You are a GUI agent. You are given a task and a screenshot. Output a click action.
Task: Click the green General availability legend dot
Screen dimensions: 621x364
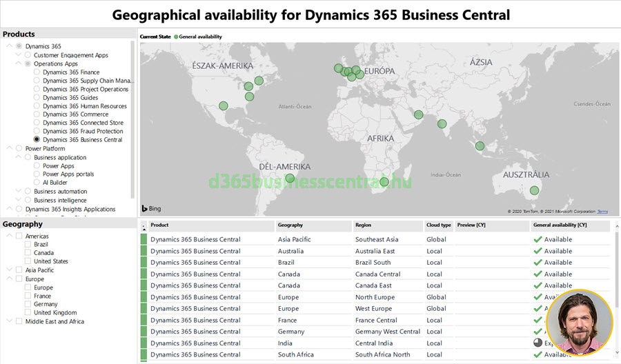click(176, 37)
